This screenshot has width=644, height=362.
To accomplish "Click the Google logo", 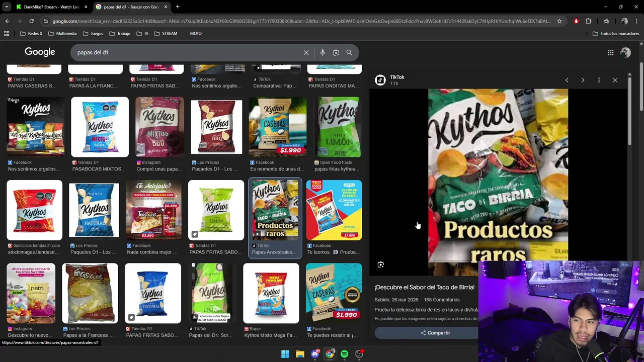I will tap(40, 52).
